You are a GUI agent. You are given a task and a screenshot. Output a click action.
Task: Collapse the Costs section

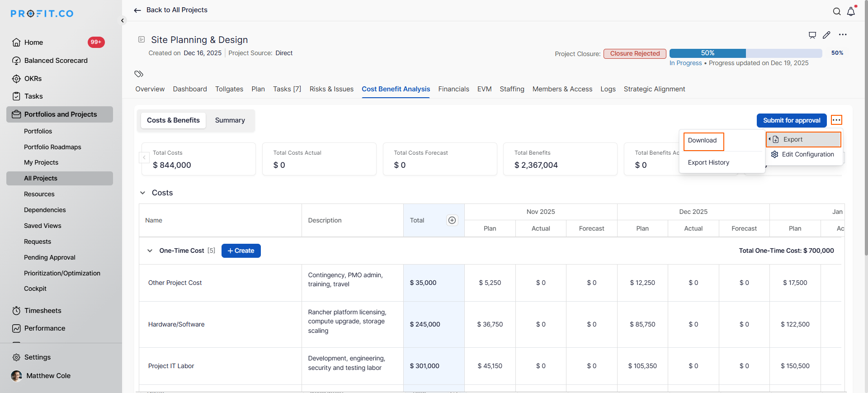pos(143,193)
